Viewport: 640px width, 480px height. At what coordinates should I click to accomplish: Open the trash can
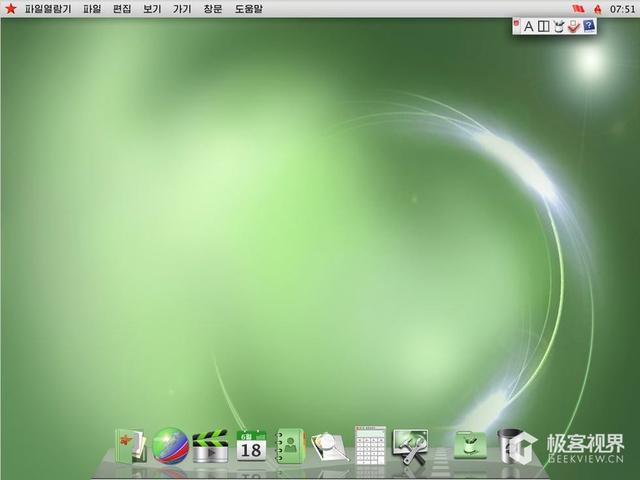[511, 445]
